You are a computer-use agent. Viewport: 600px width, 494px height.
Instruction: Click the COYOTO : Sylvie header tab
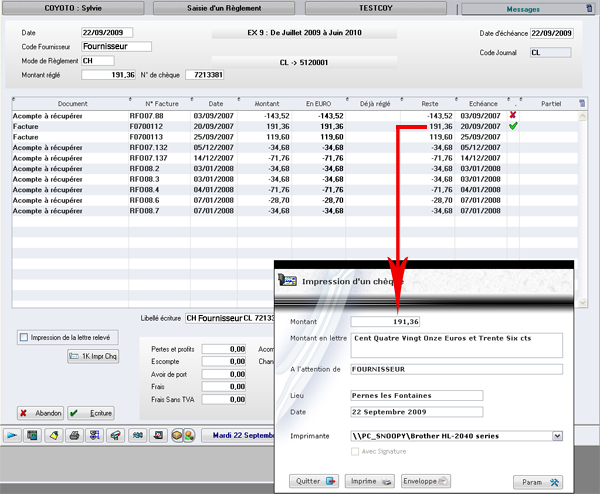point(73,8)
